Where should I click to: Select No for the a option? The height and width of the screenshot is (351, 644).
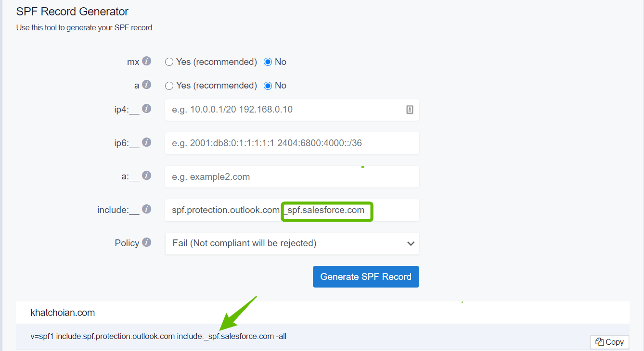click(268, 86)
